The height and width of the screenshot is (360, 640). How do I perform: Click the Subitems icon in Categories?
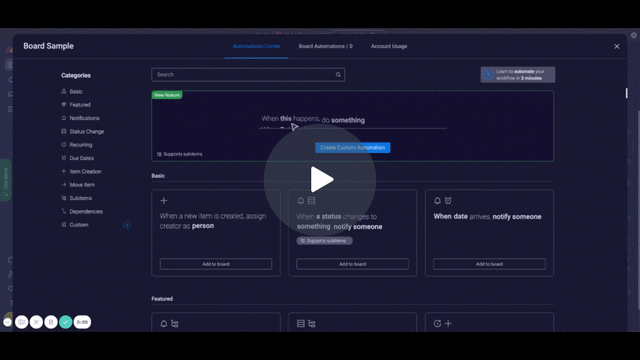(64, 198)
